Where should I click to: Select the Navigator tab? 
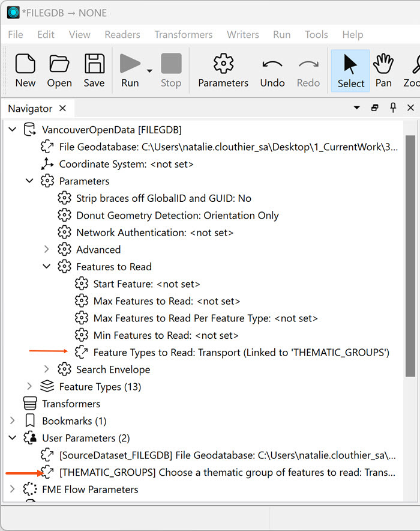pos(30,109)
